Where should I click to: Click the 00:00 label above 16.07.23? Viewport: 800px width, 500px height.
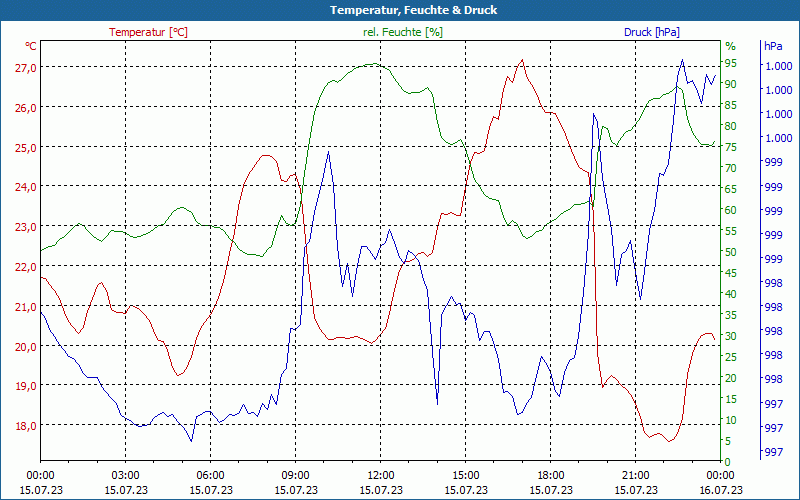coord(721,476)
